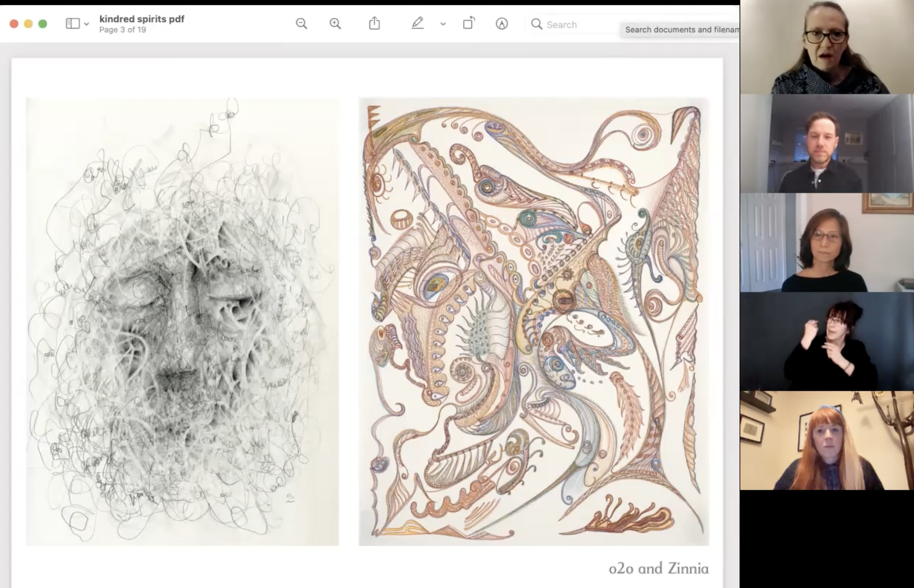The width and height of the screenshot is (914, 588).
Task: Click the 'o2o and Zinnia' caption text
Action: point(658,569)
